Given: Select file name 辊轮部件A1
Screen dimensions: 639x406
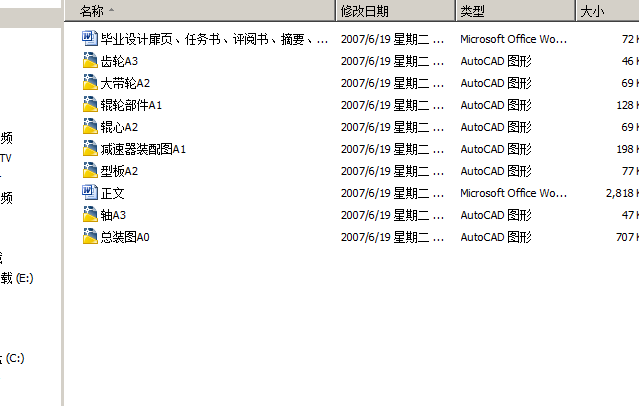Looking at the screenshot, I should 131,105.
